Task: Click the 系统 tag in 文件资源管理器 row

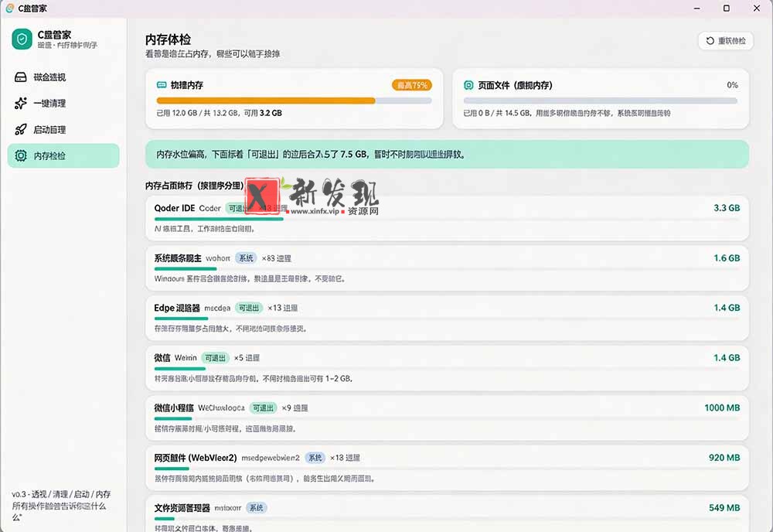Action: [x=256, y=508]
